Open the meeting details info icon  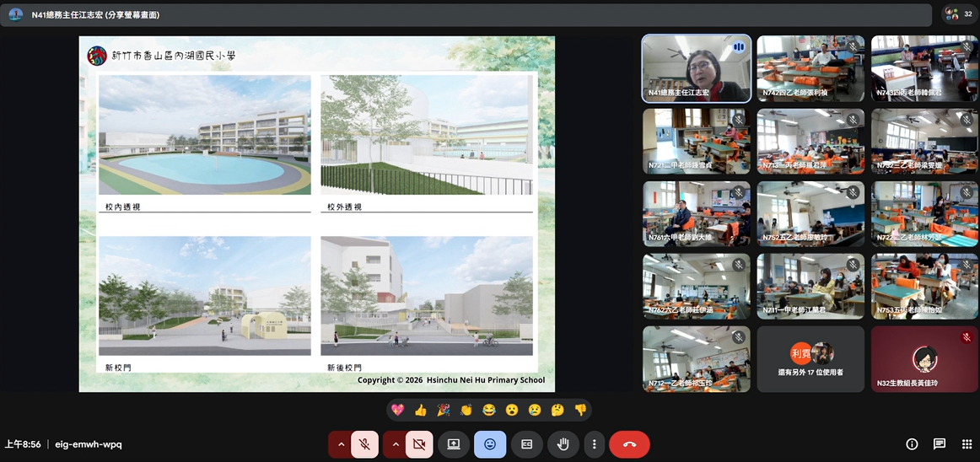(912, 444)
